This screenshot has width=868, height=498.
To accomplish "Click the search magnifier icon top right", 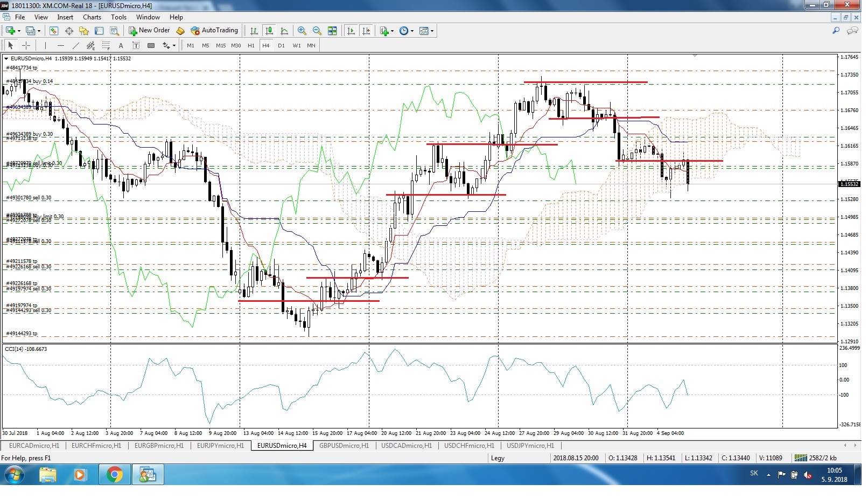I will coord(836,31).
